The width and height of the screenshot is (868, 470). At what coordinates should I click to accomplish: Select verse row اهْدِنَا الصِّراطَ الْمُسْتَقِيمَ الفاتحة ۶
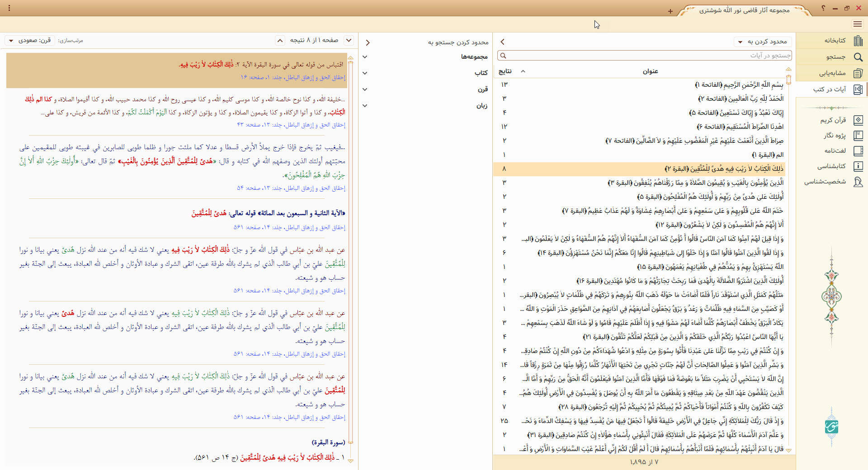(639, 127)
